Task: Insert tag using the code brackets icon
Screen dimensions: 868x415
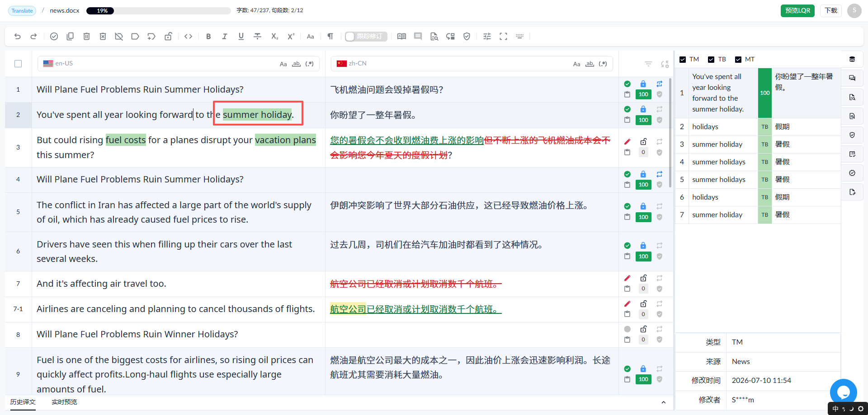Action: (189, 37)
